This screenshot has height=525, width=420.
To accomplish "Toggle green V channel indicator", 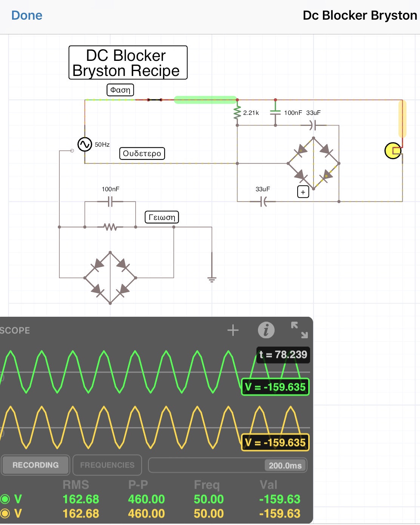I will (5, 499).
